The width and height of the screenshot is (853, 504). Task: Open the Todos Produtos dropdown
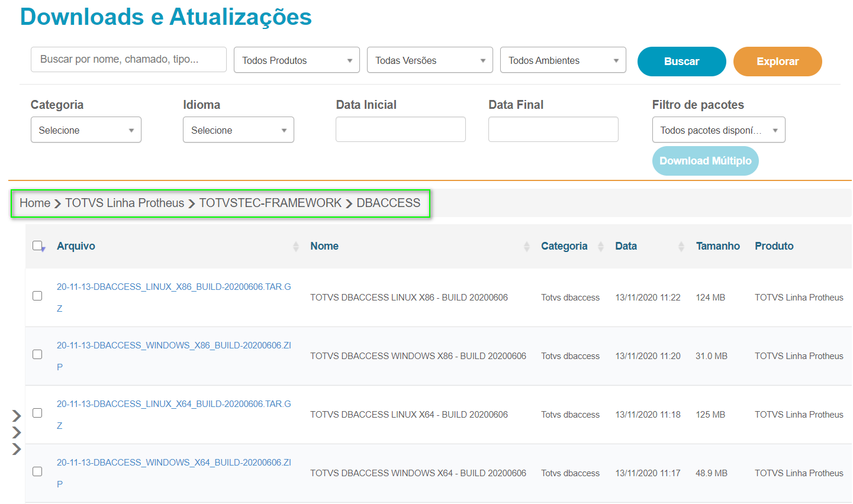coord(297,60)
